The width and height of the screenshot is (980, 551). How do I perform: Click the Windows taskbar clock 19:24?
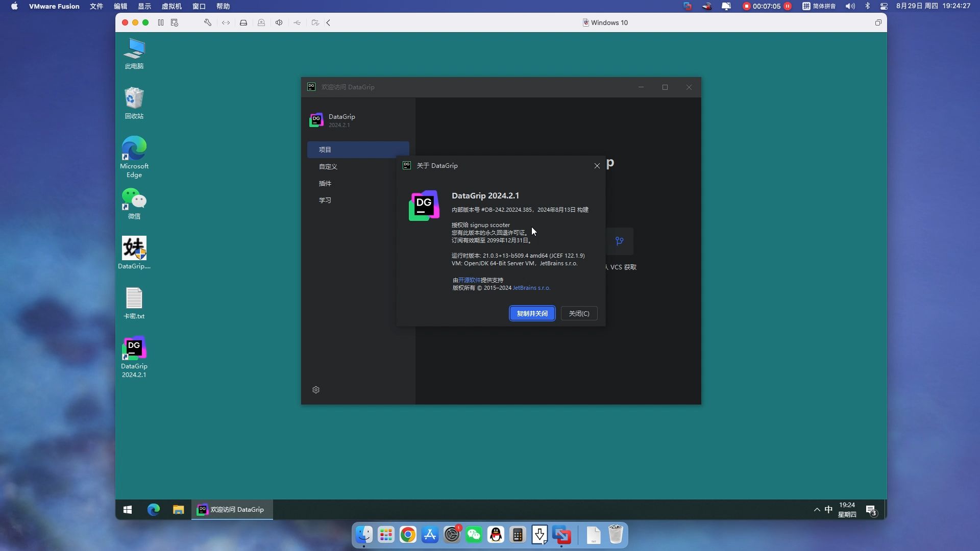pyautogui.click(x=847, y=510)
